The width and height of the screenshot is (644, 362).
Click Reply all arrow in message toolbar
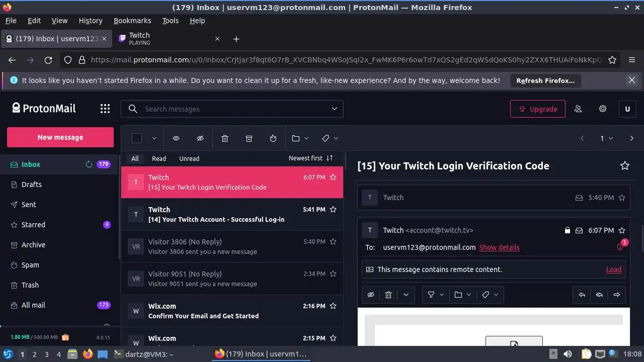(x=599, y=295)
